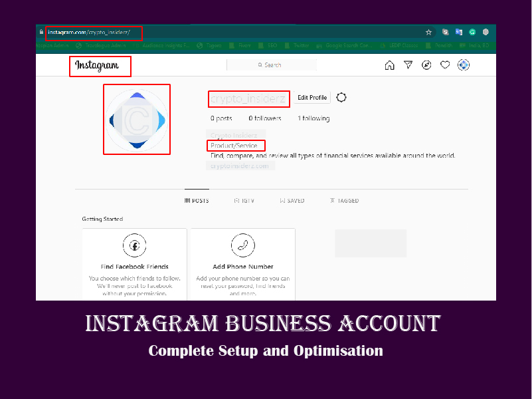This screenshot has height=399, width=532.
Task: Click the Edit Profile button
Action: click(x=312, y=98)
